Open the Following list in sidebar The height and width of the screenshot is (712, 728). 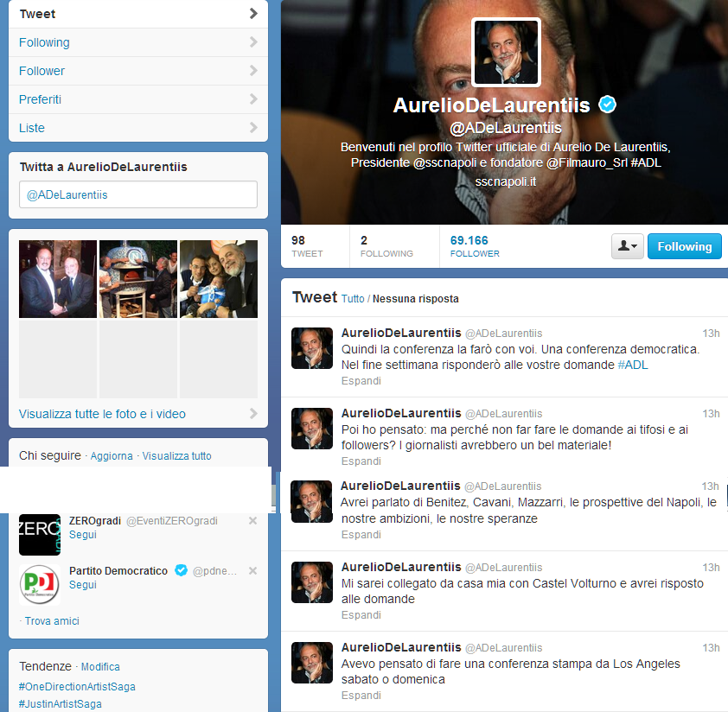tap(138, 42)
